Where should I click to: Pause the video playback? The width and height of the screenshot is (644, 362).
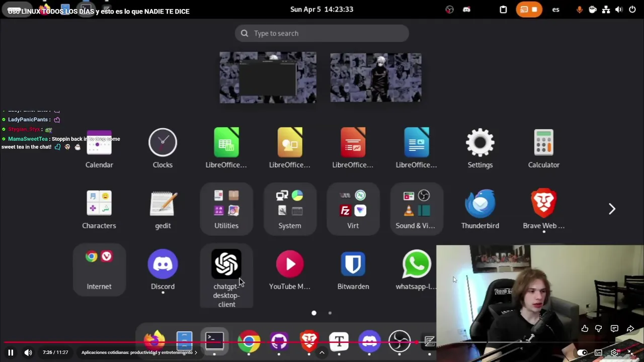tap(11, 352)
